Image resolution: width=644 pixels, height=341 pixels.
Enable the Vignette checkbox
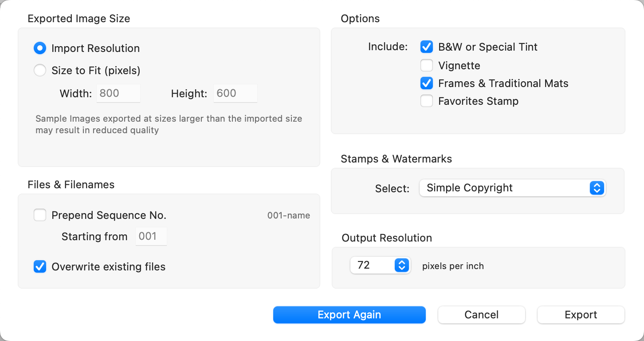pyautogui.click(x=427, y=66)
